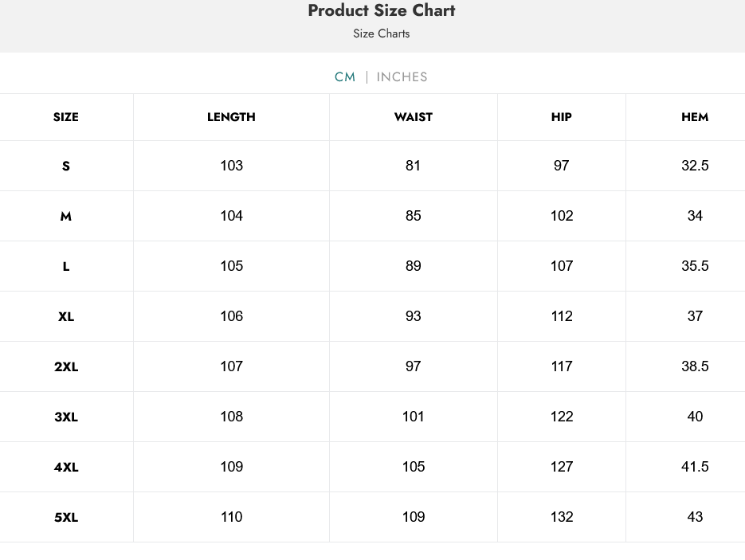745x560 pixels.
Task: Select the 5XL size row label
Action: [66, 518]
